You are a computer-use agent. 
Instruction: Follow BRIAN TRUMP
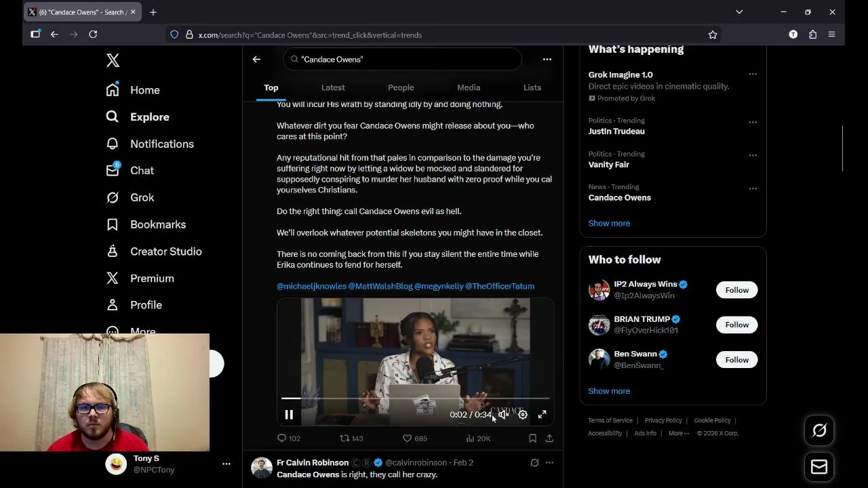click(x=736, y=325)
